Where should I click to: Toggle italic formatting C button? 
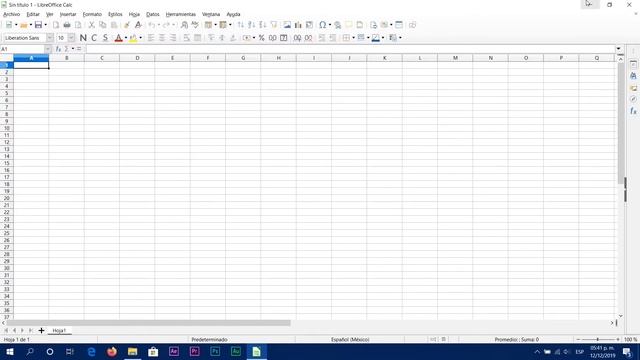(94, 38)
